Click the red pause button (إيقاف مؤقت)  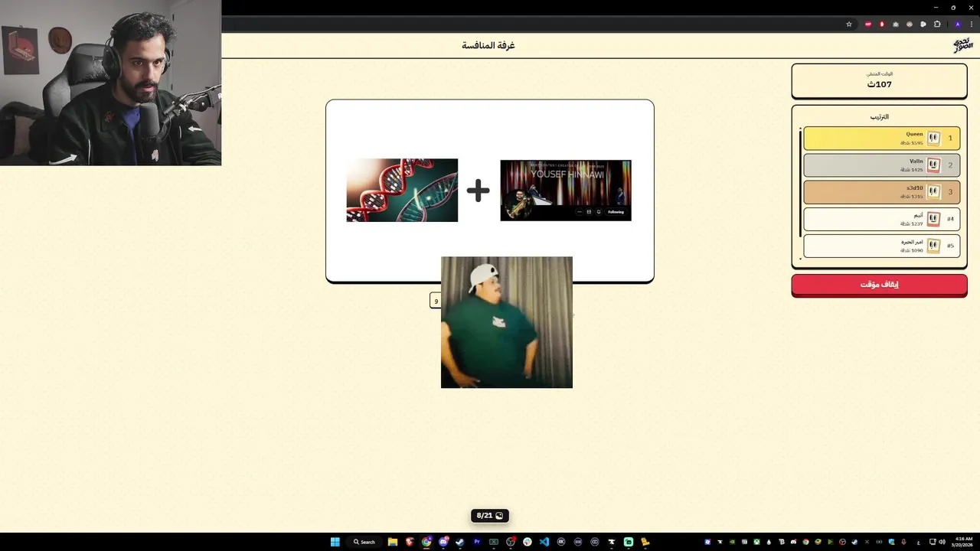click(879, 285)
